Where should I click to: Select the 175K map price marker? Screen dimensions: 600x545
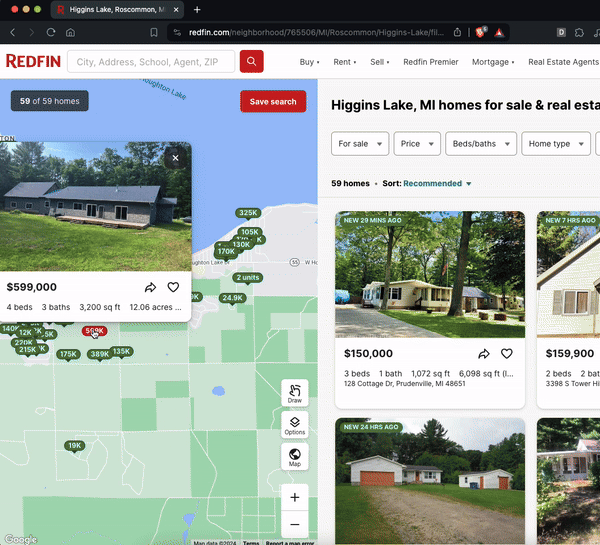coord(68,354)
